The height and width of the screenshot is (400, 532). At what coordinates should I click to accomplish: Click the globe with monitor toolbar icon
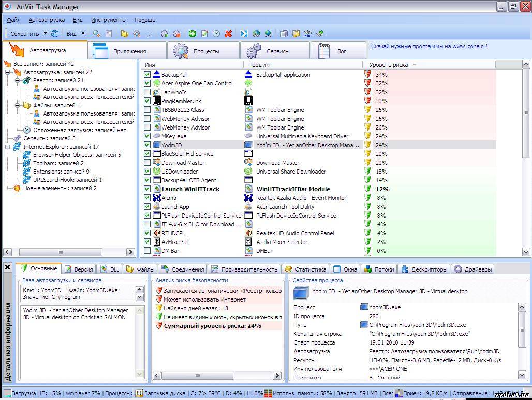[x=256, y=34]
